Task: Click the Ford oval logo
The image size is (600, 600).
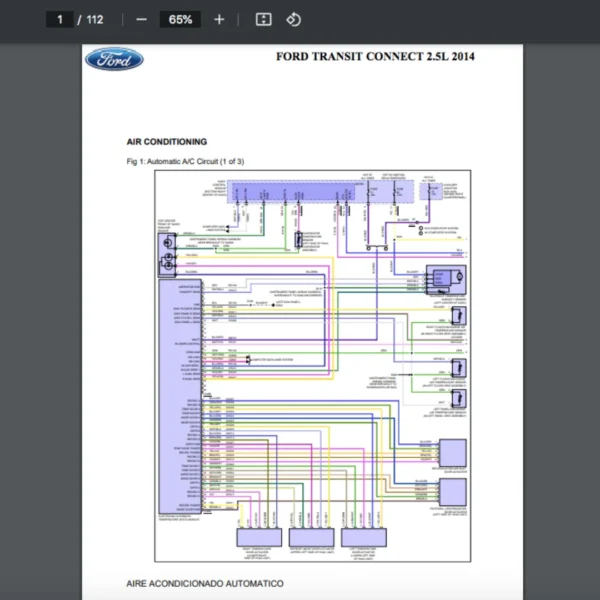Action: [x=114, y=59]
